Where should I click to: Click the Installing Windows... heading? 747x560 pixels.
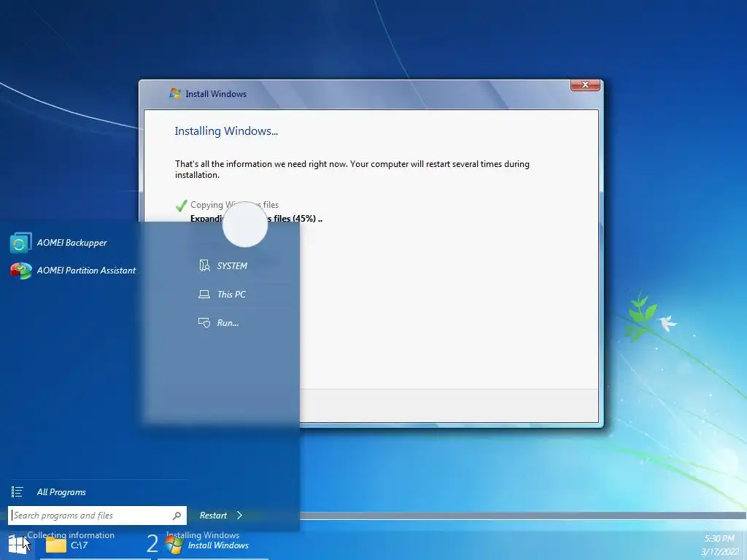coord(226,131)
